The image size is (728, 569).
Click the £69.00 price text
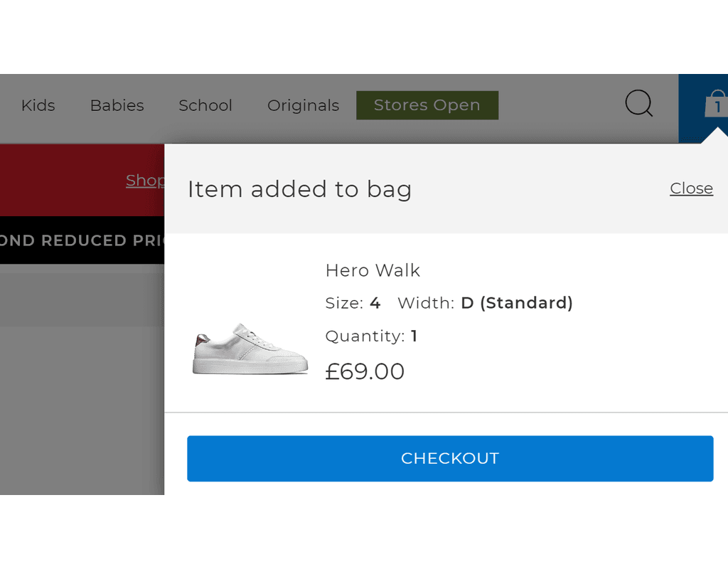click(x=365, y=371)
